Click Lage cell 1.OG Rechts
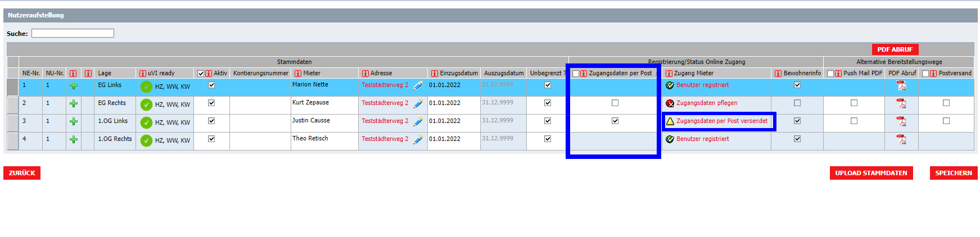This screenshot has width=980, height=237. pyautogui.click(x=115, y=139)
